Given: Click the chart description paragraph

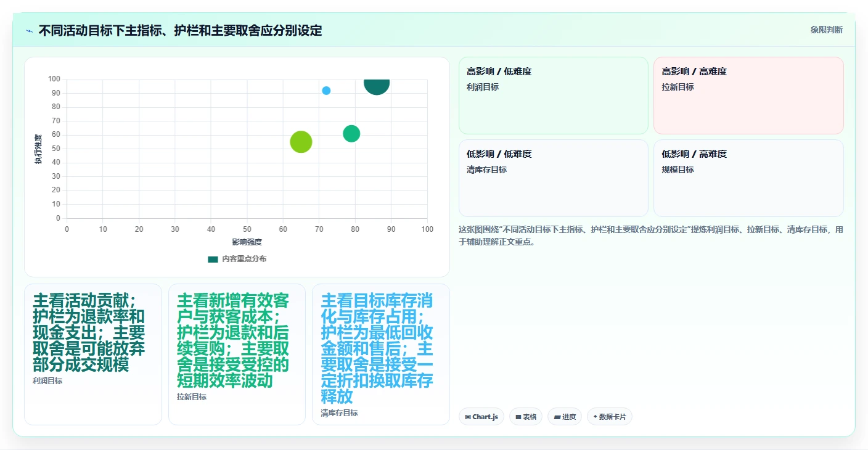Looking at the screenshot, I should tap(651, 235).
